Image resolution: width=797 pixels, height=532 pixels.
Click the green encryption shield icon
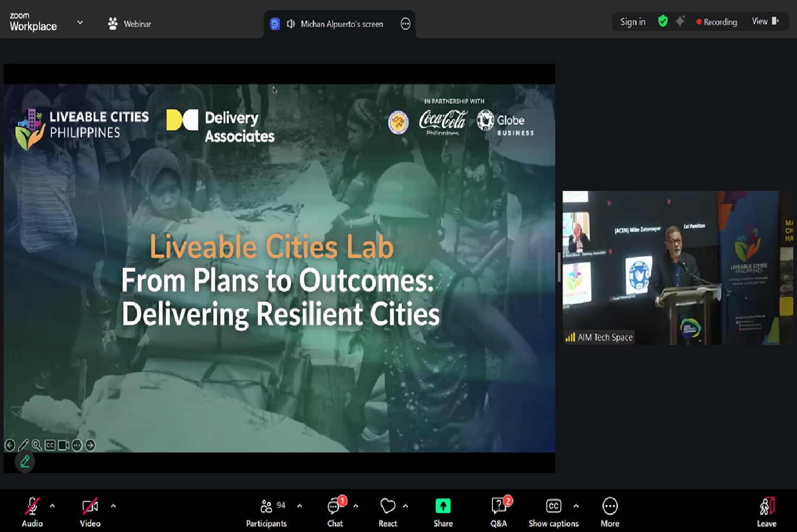click(663, 21)
